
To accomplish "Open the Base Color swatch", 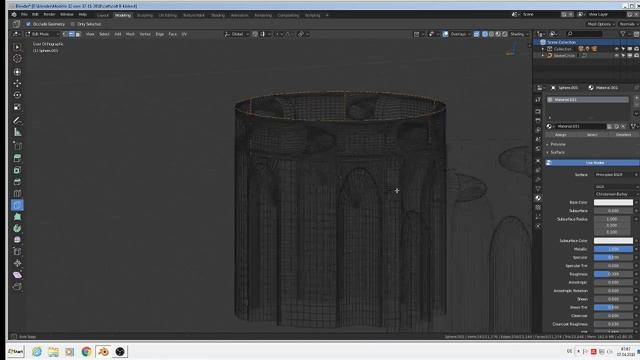I will pos(613,202).
